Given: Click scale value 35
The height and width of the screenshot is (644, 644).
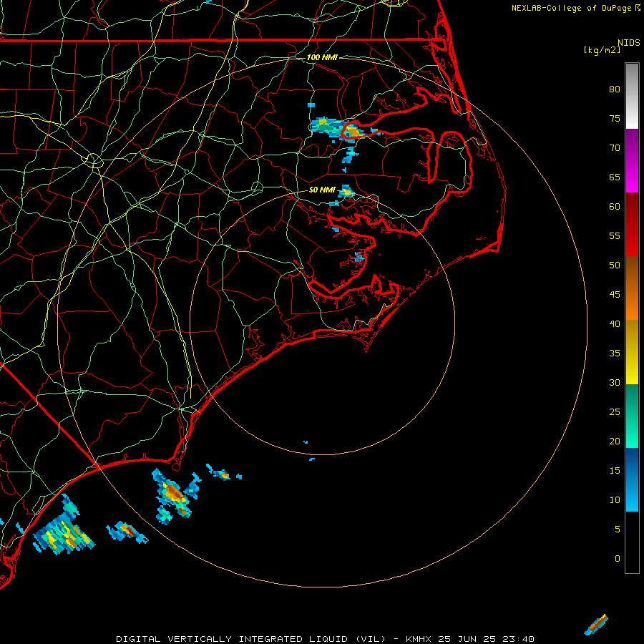Looking at the screenshot, I should point(615,353).
